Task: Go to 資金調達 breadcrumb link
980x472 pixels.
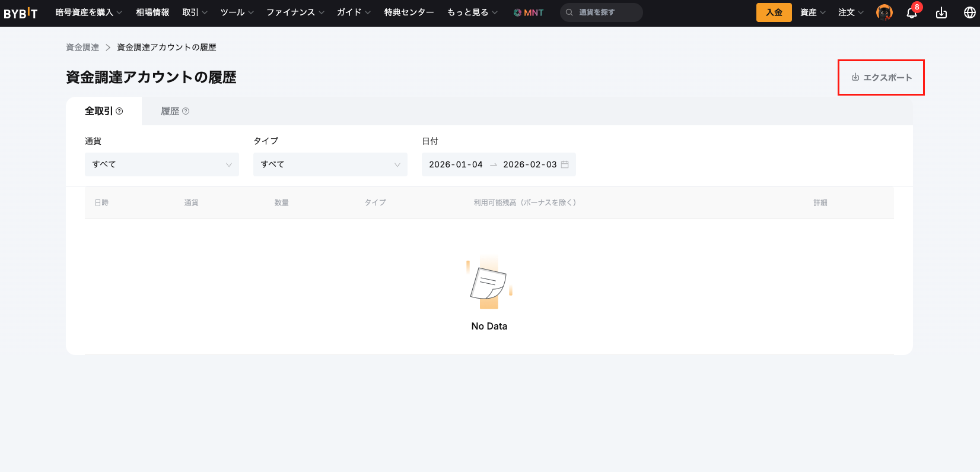Action: click(x=82, y=47)
